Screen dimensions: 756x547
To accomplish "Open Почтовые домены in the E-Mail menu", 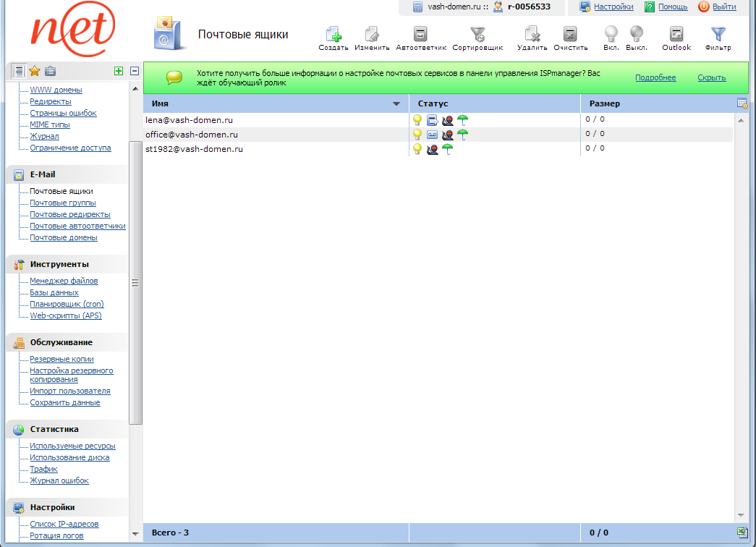I will 64,237.
